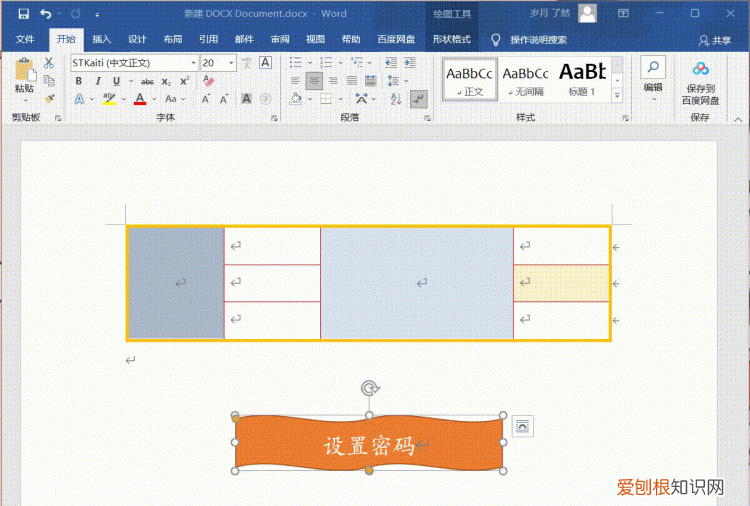Image resolution: width=750 pixels, height=506 pixels.
Task: Increase font size with grow button
Action: pos(206,99)
